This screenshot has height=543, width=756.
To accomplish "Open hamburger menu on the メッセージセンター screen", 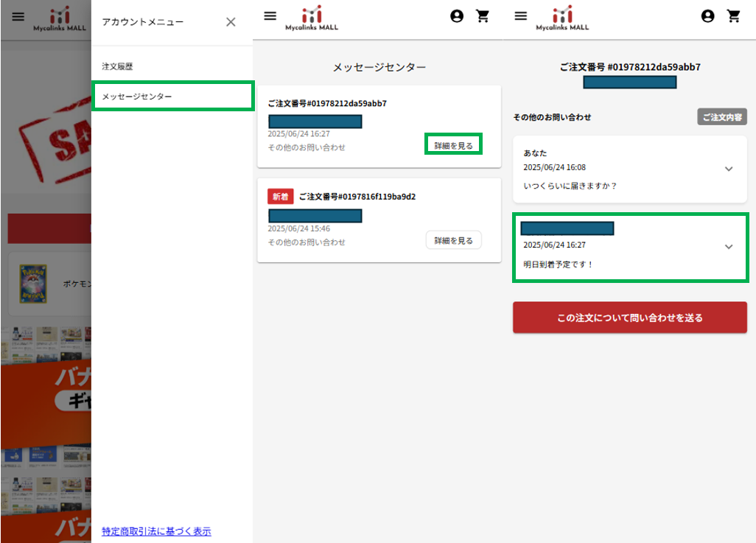I will [270, 16].
